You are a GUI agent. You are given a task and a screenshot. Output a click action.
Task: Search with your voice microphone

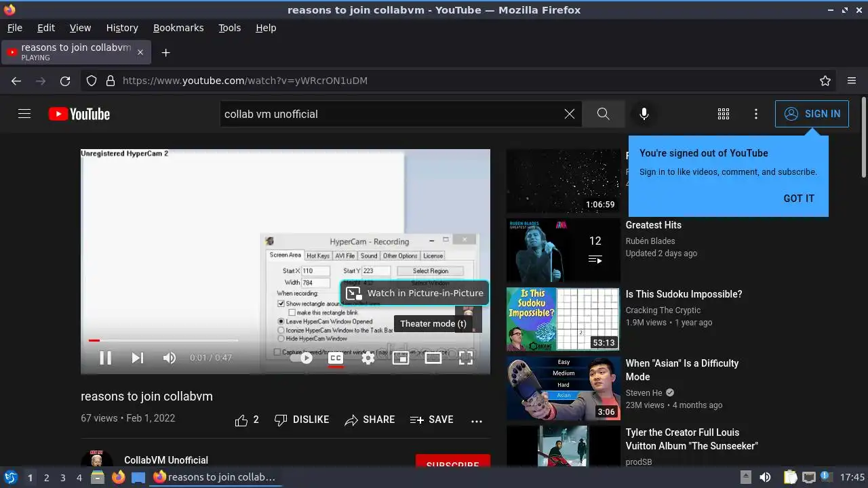[x=644, y=114]
